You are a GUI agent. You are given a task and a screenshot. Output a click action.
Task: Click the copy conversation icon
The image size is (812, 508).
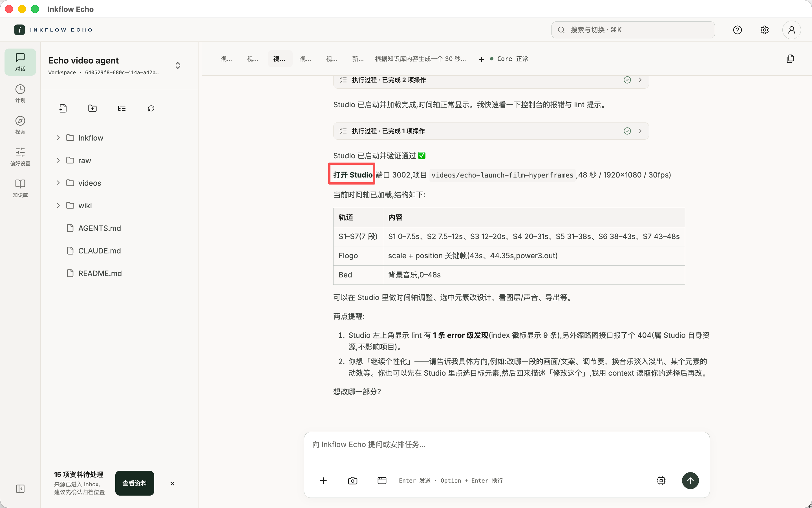tap(790, 59)
